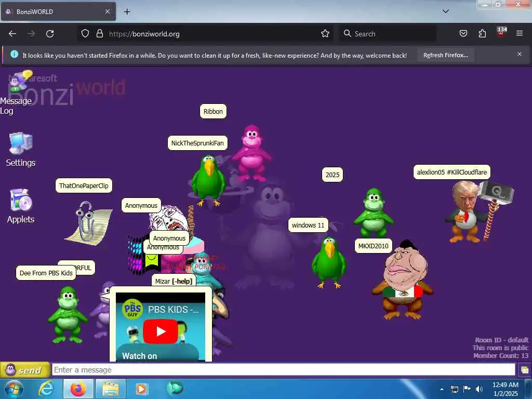Show hidden system tray icons
The image size is (532, 399).
(442, 389)
